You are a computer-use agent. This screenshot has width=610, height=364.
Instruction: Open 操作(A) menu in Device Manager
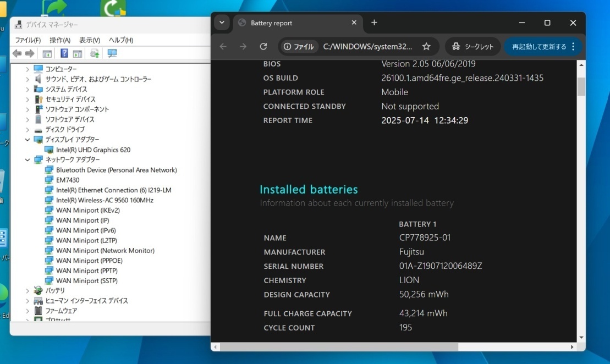(x=60, y=40)
